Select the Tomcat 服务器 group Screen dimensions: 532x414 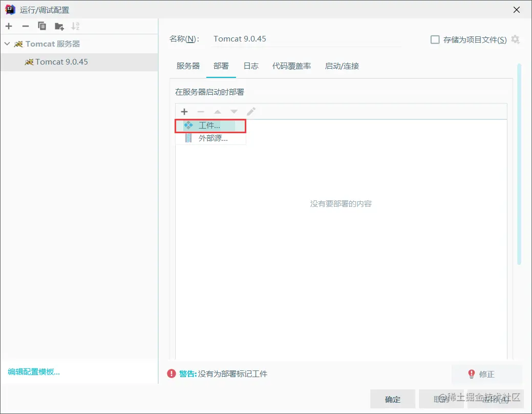tap(47, 44)
